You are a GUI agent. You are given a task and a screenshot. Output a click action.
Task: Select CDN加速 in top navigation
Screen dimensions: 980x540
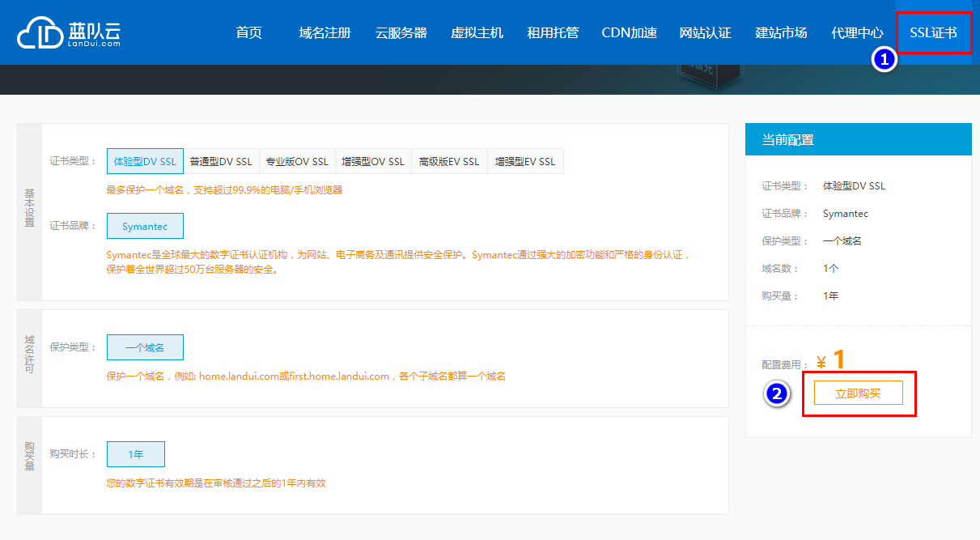click(x=629, y=33)
